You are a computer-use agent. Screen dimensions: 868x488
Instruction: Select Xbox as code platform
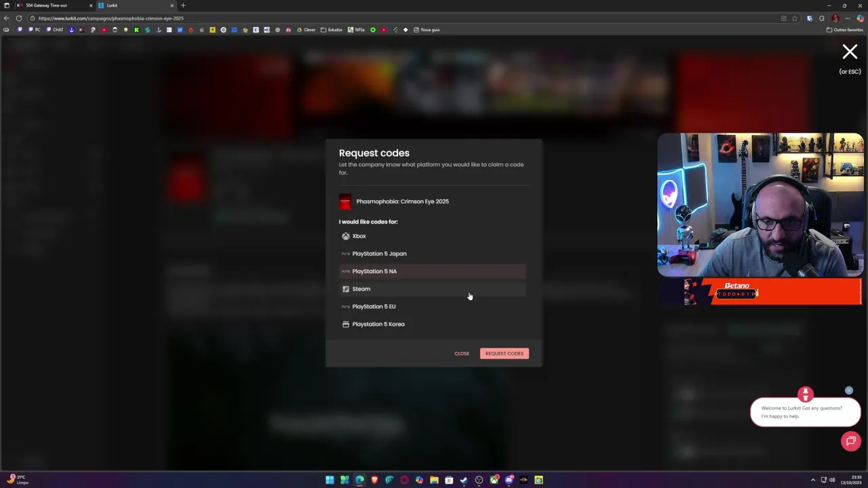click(433, 236)
